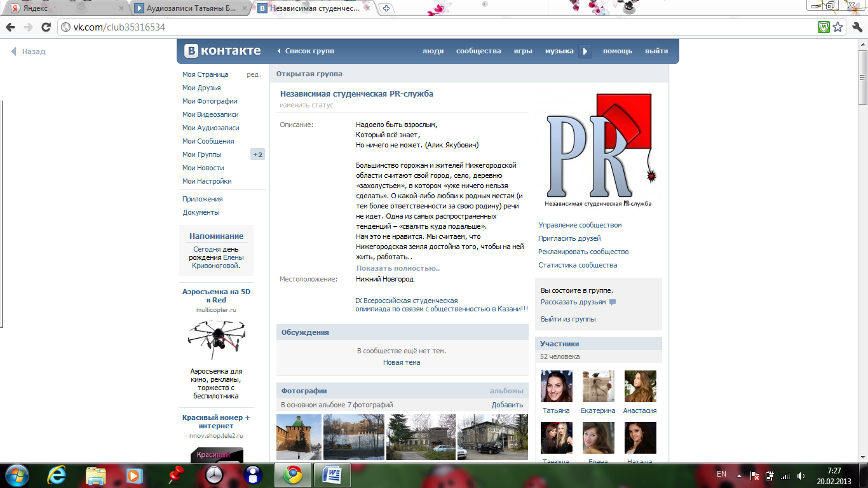
Task: Switch to Аудиозаписи Татьяны tab
Action: coord(191,8)
